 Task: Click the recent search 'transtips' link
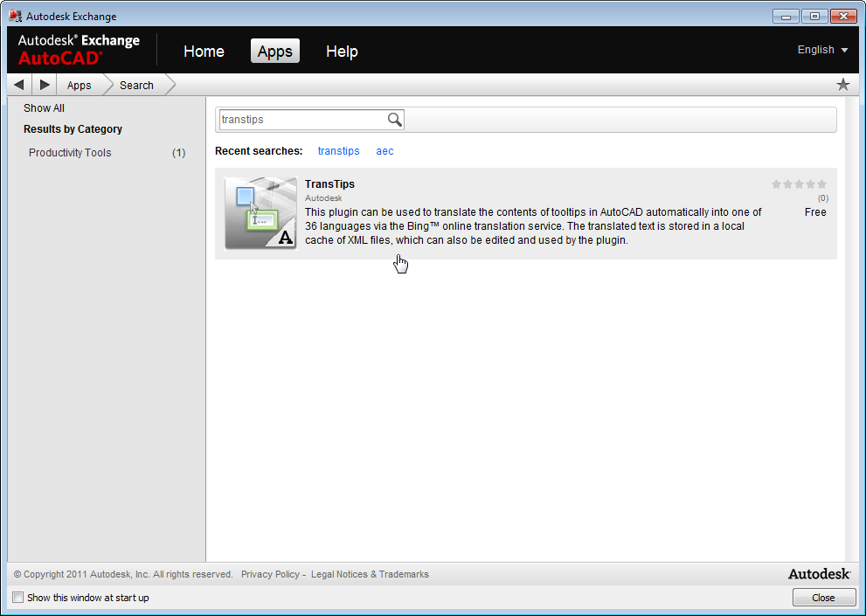338,151
